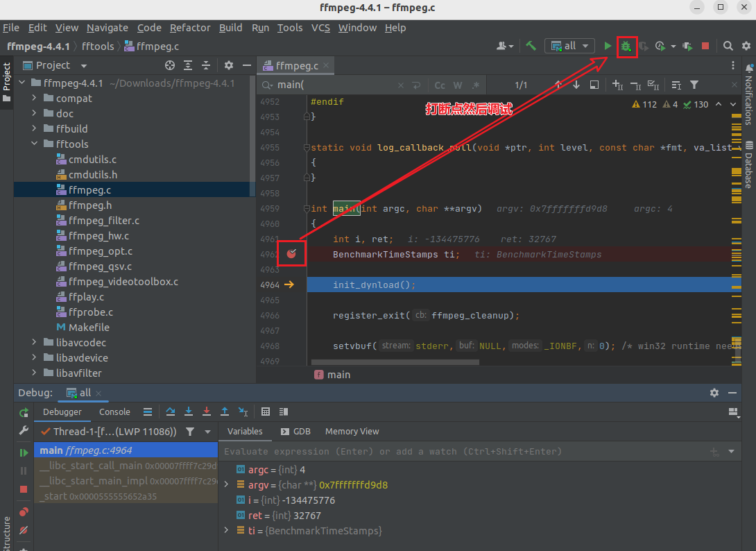Click Step Over in debugger toolbar
The image size is (756, 551).
170,412
